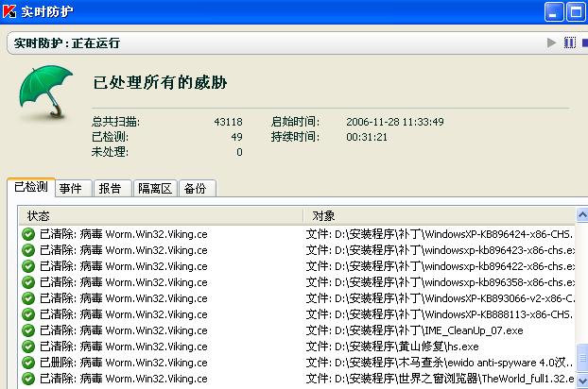Sort by the 对象 column header
The height and width of the screenshot is (389, 588).
coord(439,215)
